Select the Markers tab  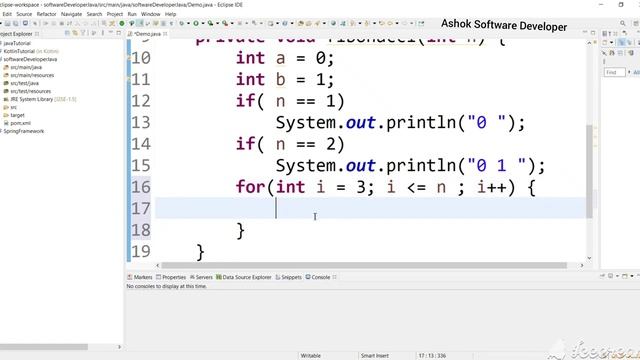click(x=140, y=277)
